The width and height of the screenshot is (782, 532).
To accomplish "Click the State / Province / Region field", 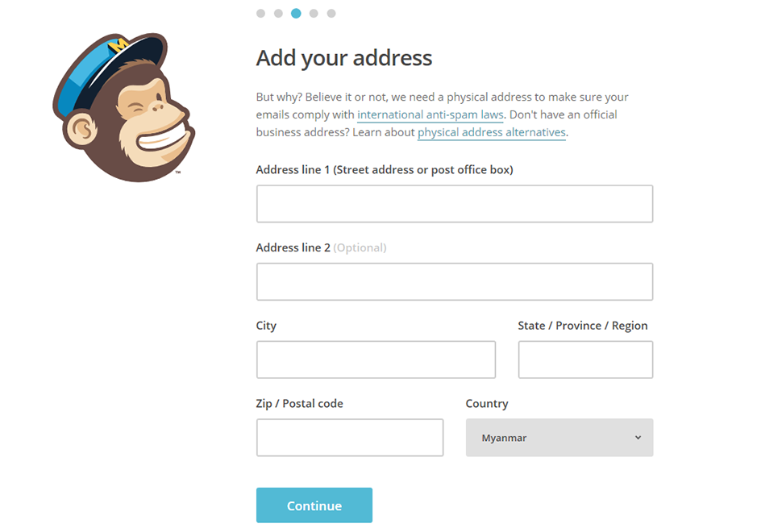I will coord(585,360).
